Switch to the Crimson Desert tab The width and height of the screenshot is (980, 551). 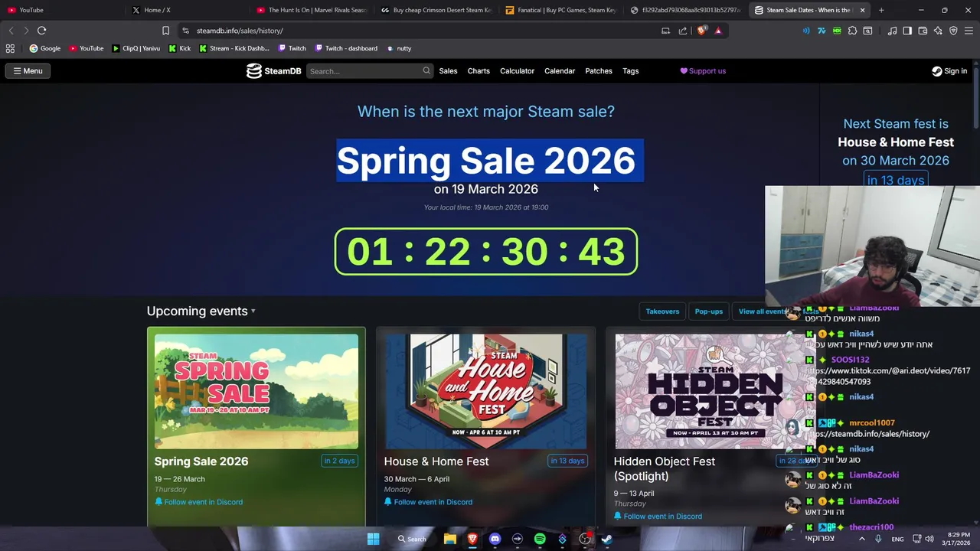(x=436, y=10)
